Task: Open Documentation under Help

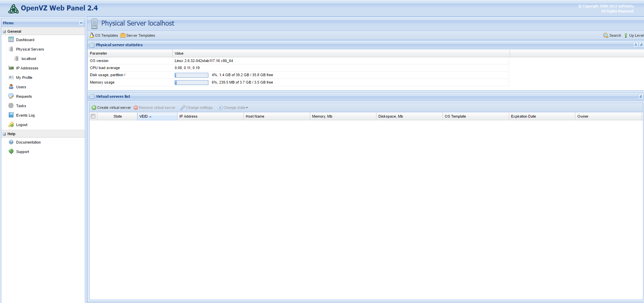Action: pyautogui.click(x=28, y=142)
